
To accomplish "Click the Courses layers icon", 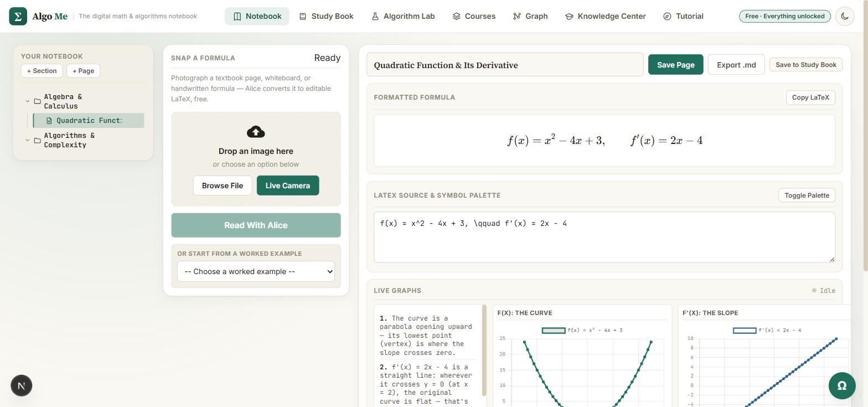I will (457, 16).
